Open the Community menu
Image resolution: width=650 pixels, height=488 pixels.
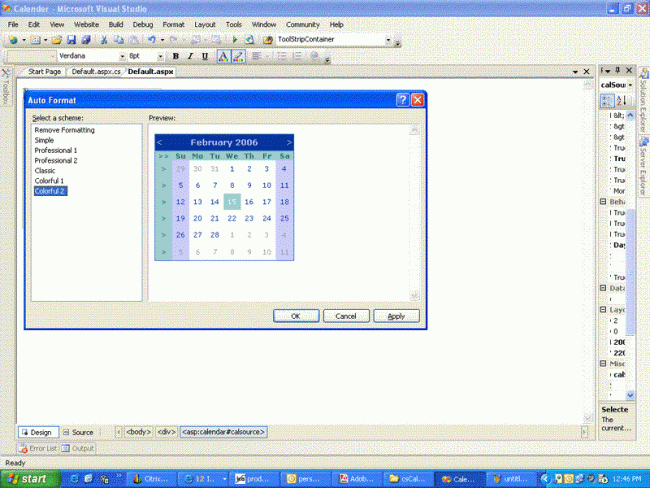303,24
